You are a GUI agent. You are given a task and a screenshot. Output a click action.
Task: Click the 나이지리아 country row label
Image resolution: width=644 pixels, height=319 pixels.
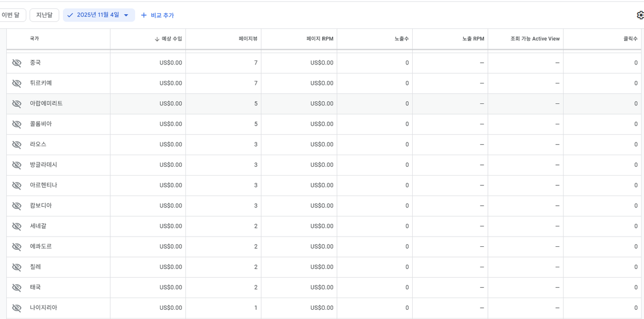(43, 308)
